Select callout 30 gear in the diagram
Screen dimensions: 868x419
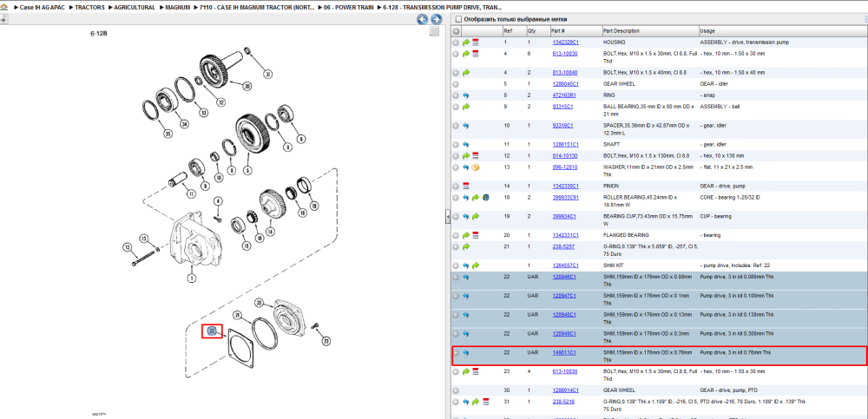click(x=247, y=86)
